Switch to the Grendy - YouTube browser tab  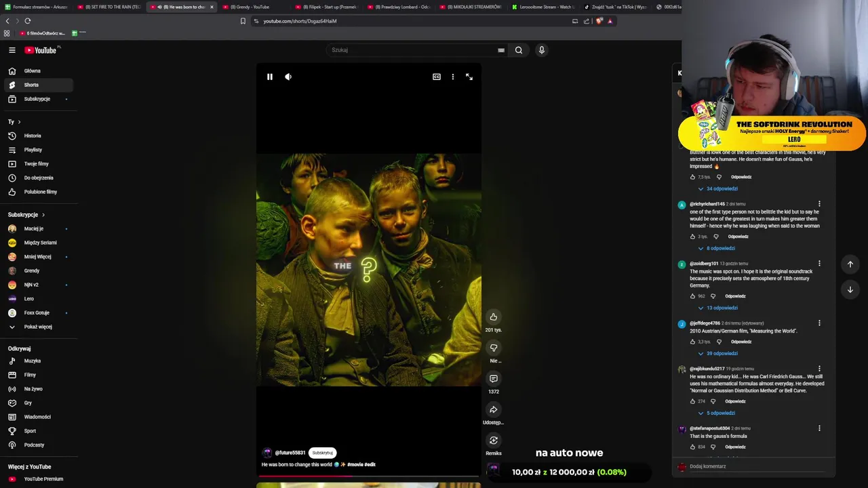[253, 7]
